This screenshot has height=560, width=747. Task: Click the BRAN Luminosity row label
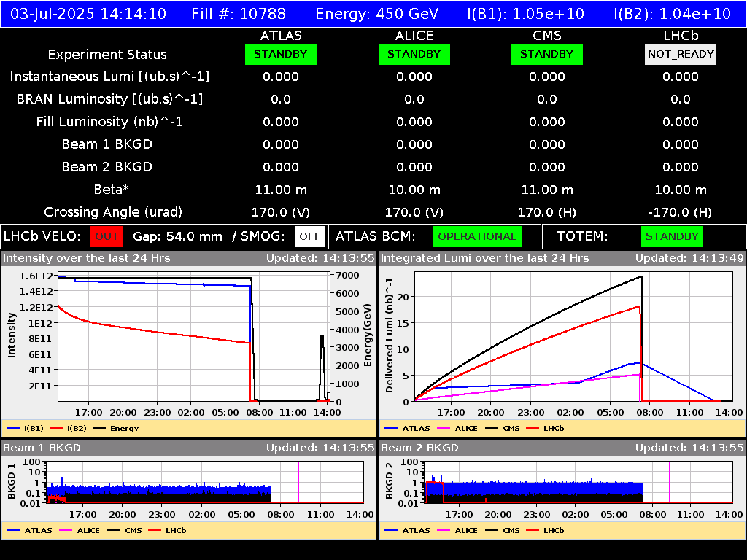click(x=109, y=99)
